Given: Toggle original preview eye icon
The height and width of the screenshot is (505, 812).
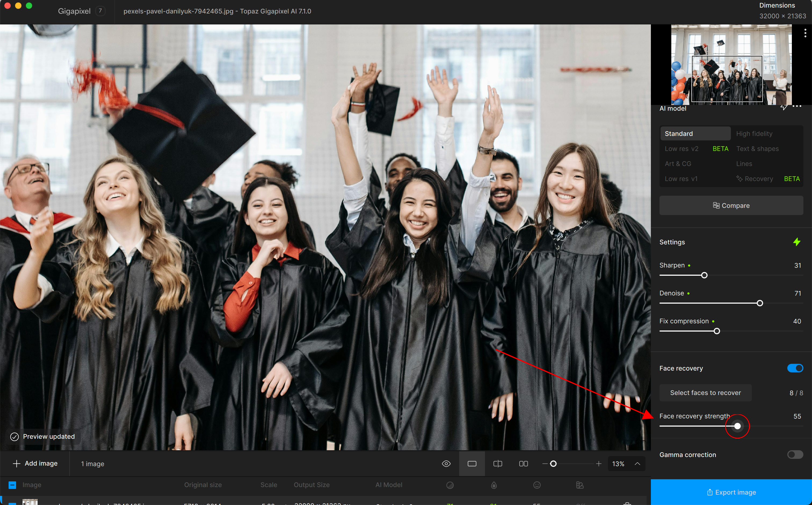Looking at the screenshot, I should (x=446, y=464).
